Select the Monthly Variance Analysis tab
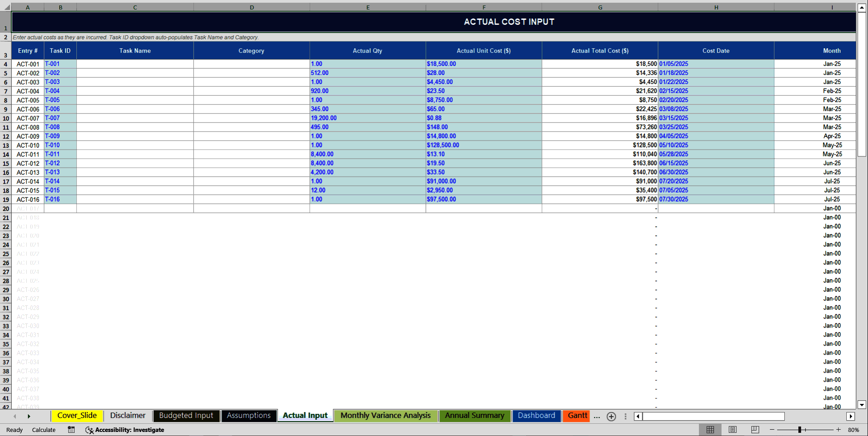Image resolution: width=868 pixels, height=436 pixels. (386, 416)
